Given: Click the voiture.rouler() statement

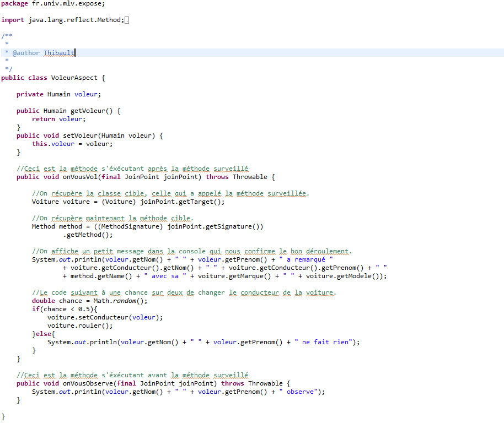Looking at the screenshot, I should tap(80, 326).
